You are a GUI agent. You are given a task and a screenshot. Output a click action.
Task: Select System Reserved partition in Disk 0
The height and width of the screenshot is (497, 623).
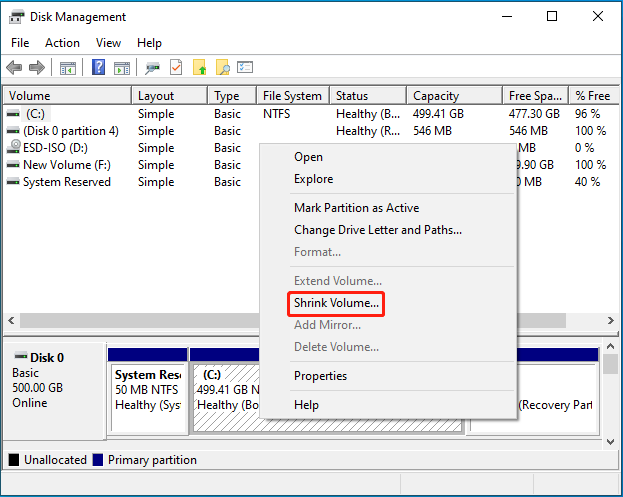[148, 397]
